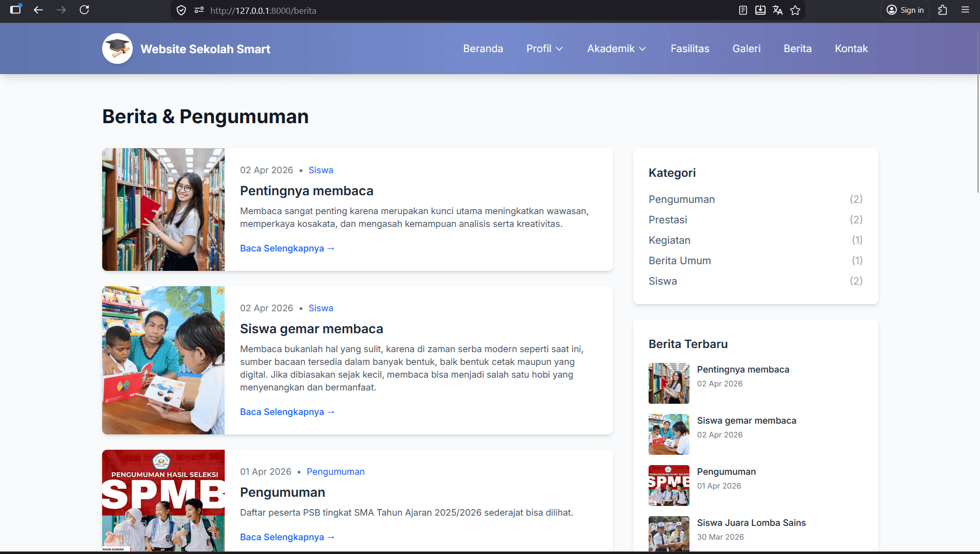Open Pentingnya membaca in Berita Terbaru
The image size is (980, 554).
coord(743,370)
